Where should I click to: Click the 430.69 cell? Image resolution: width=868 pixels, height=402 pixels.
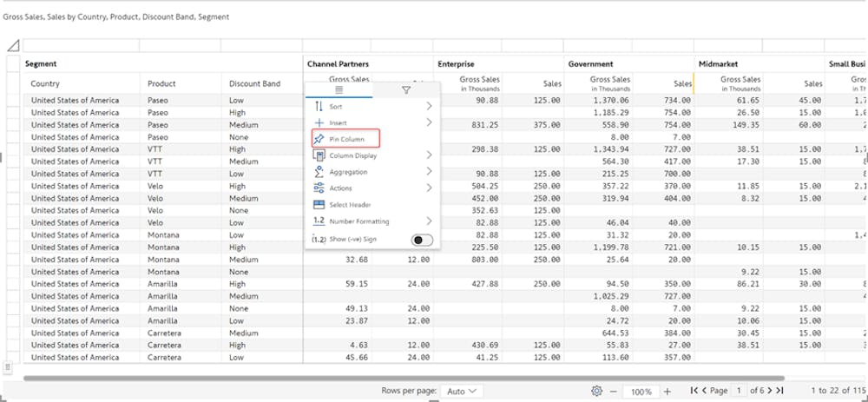483,345
